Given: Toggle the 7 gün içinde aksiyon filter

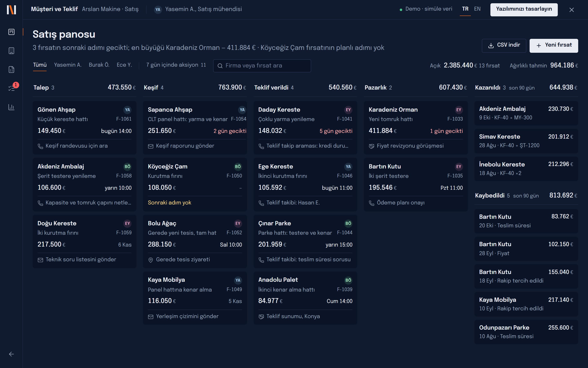Looking at the screenshot, I should pos(176,65).
